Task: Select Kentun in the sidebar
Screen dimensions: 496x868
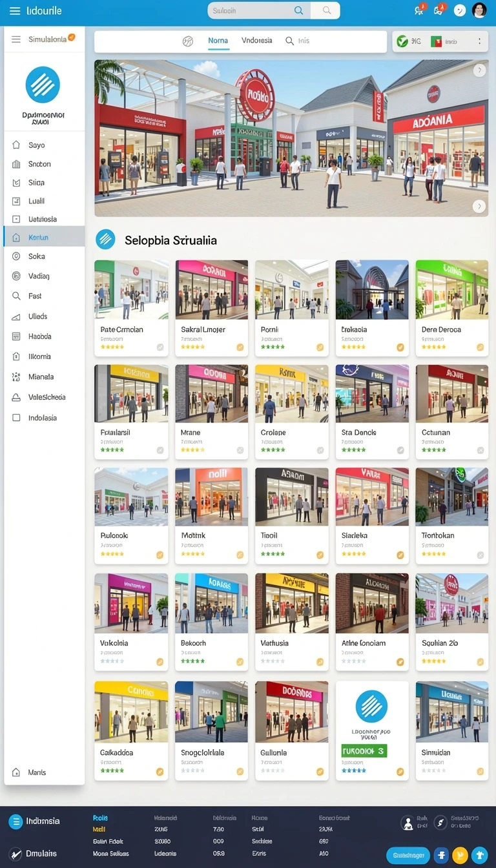Action: (44, 238)
